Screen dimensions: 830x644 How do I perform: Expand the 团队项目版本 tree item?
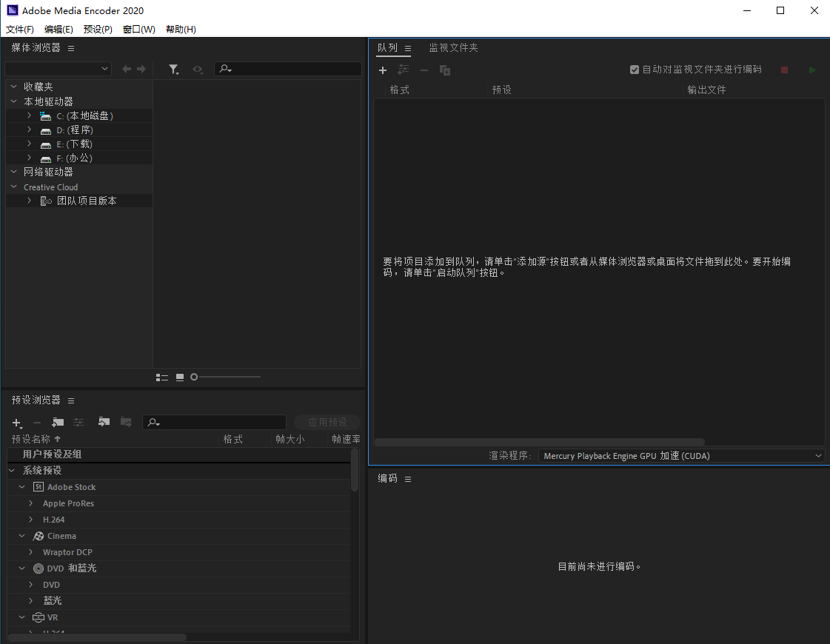click(29, 201)
